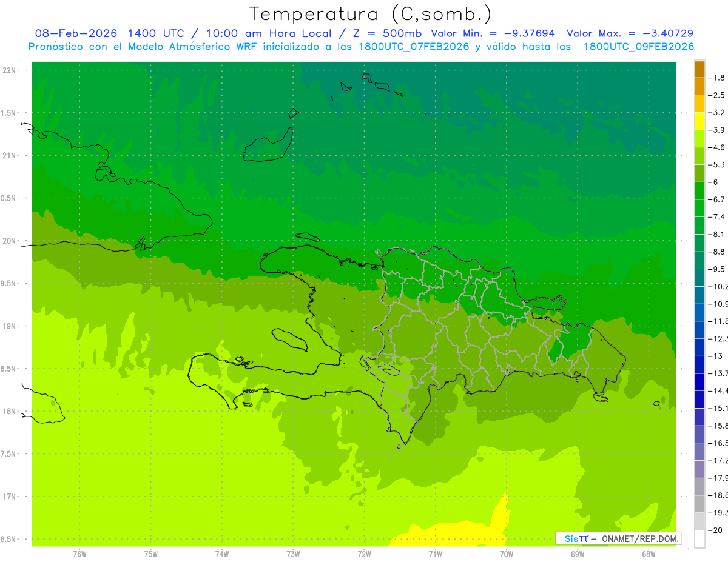
Task: Pick the dark blue swatch between -13 and -13.7
Action: pos(699,365)
